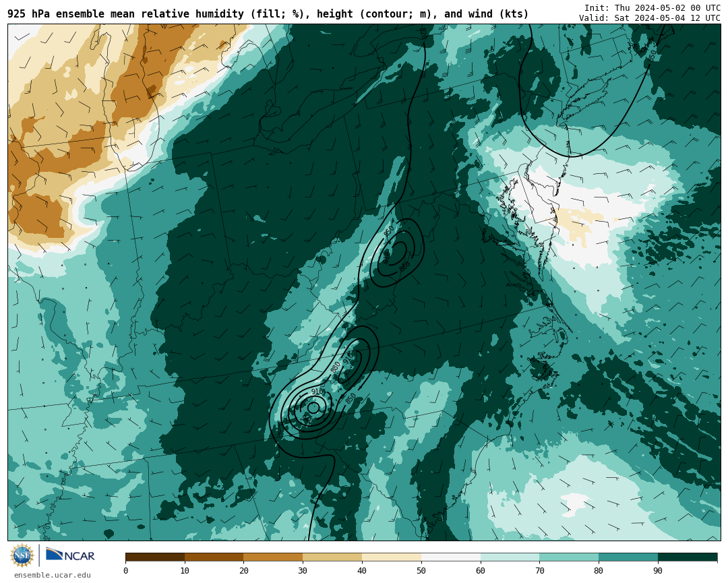This screenshot has width=728, height=583.
Task: Click the colorbar label 80
Action: pyautogui.click(x=599, y=570)
